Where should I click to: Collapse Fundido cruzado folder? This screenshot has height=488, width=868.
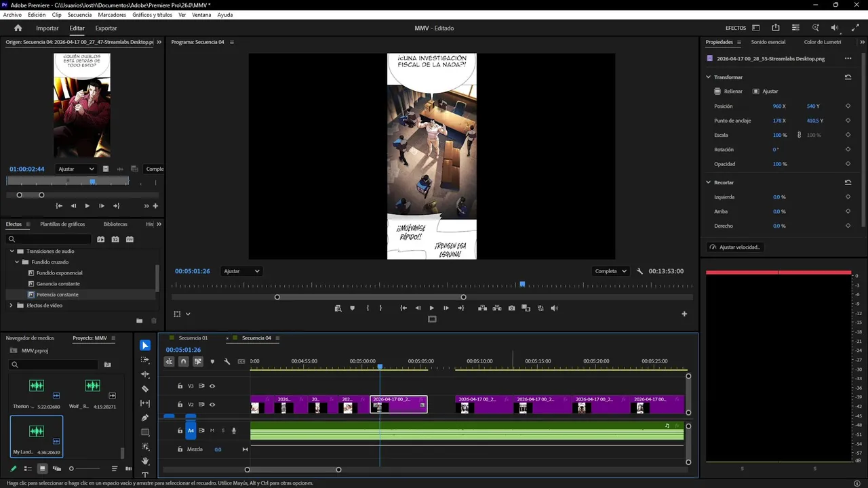pyautogui.click(x=17, y=262)
